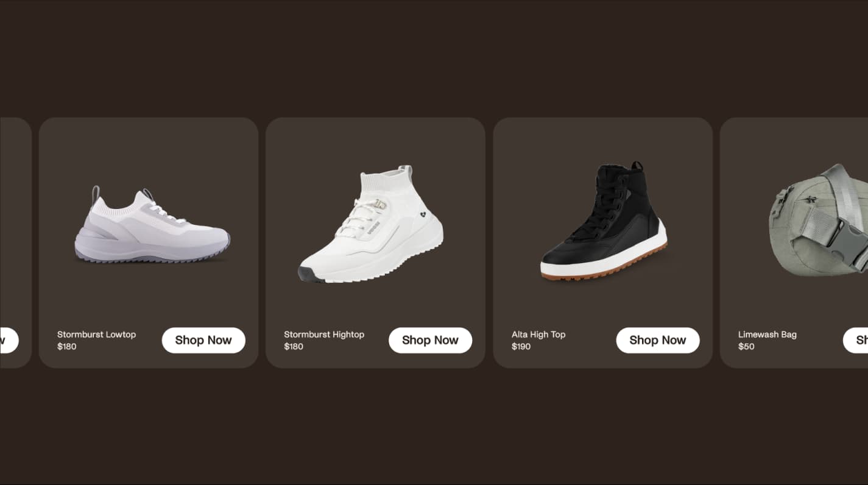The height and width of the screenshot is (485, 868).
Task: Select the partially visible product card at far left
Action: click(16, 242)
